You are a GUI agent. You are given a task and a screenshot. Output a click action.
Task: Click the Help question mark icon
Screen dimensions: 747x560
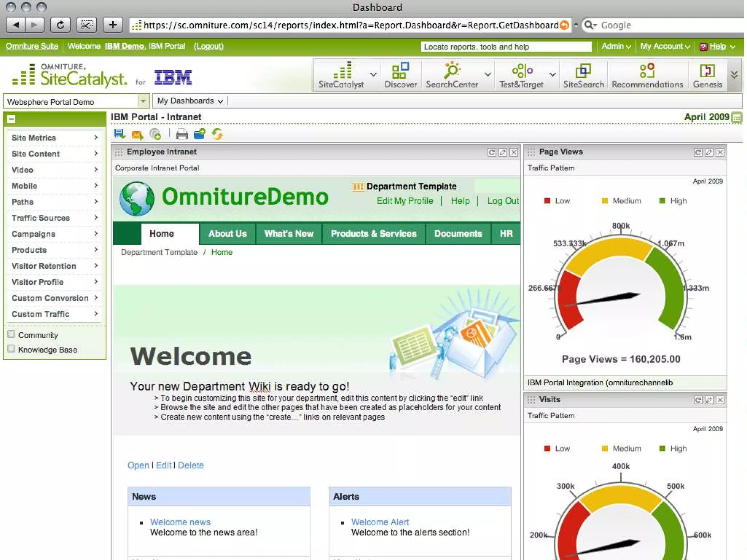pyautogui.click(x=704, y=47)
